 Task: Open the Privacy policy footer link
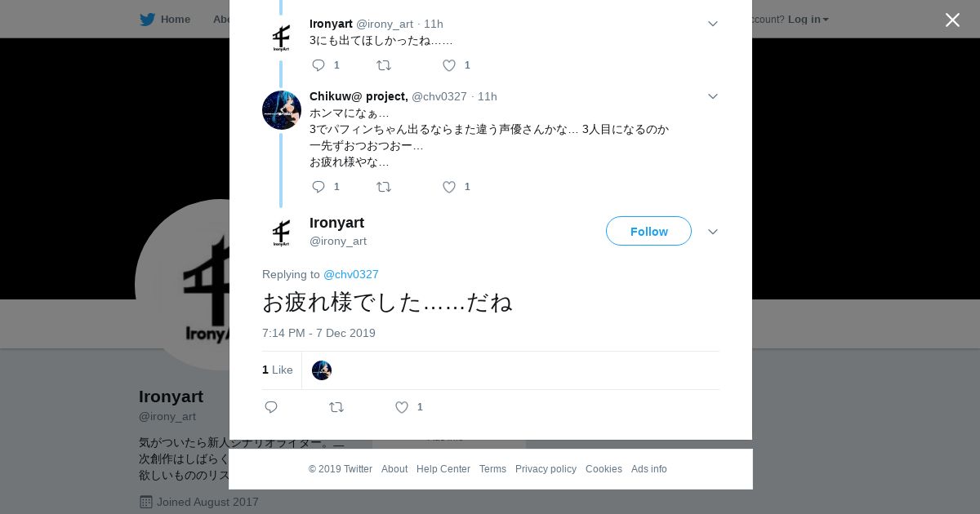pyautogui.click(x=546, y=469)
